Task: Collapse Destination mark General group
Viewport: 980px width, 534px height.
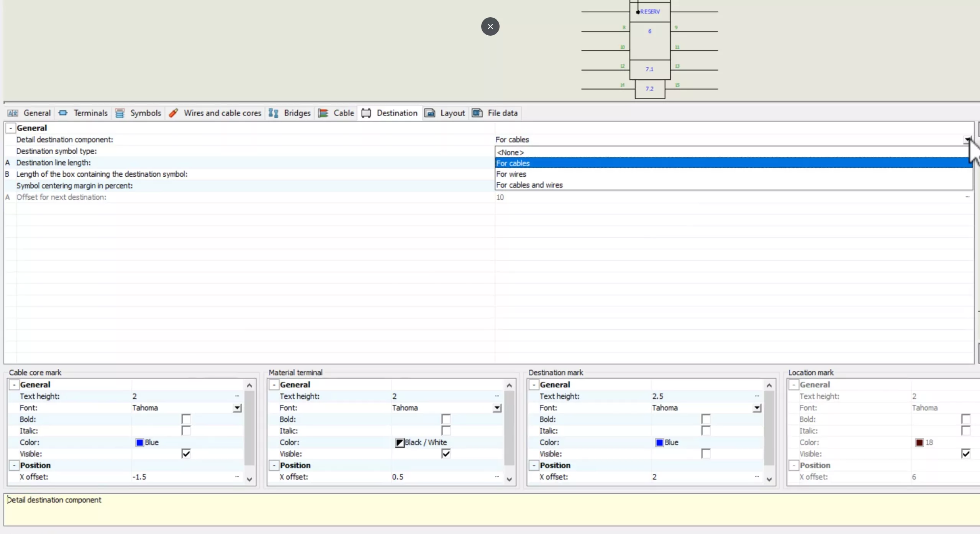Action: point(534,384)
